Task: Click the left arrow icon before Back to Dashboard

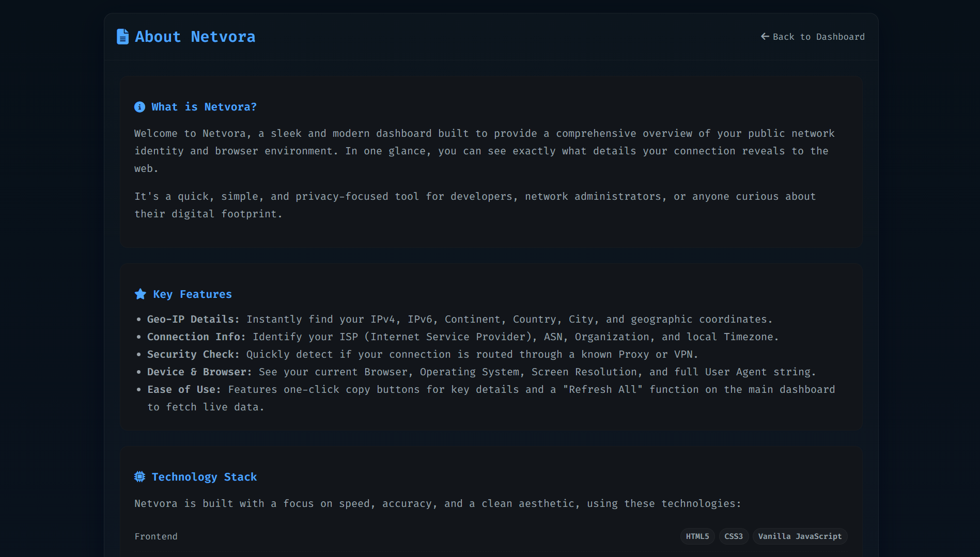Action: [x=765, y=37]
